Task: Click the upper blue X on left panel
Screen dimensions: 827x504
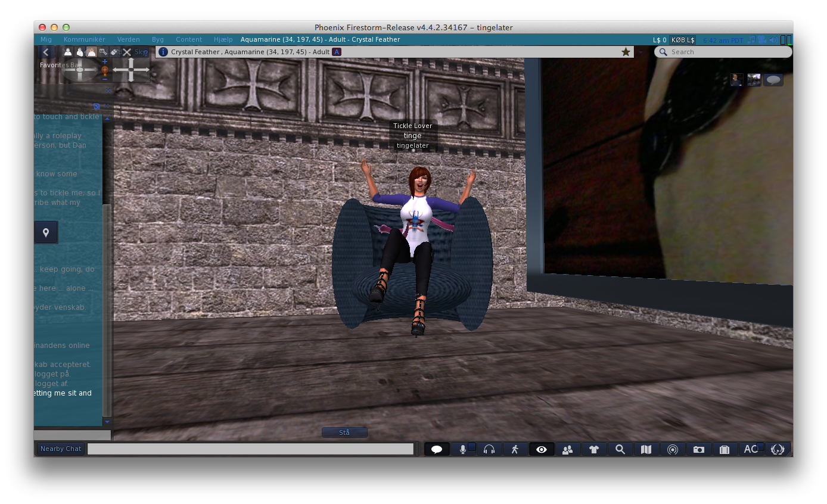Action: [108, 91]
